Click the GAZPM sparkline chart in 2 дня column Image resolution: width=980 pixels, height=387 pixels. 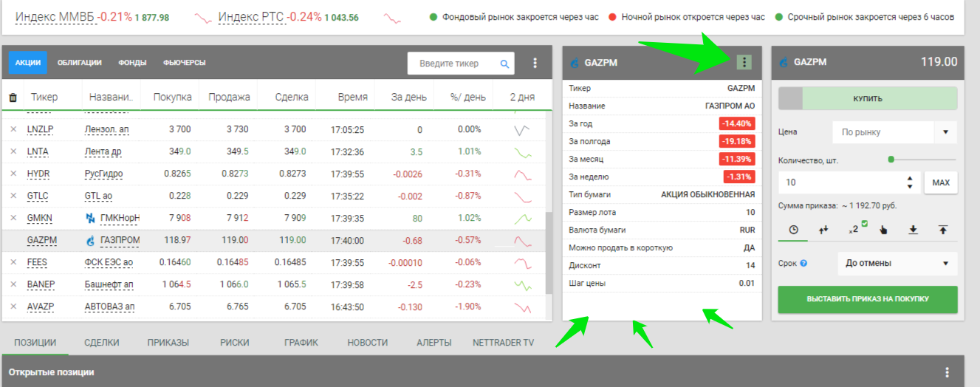point(522,241)
